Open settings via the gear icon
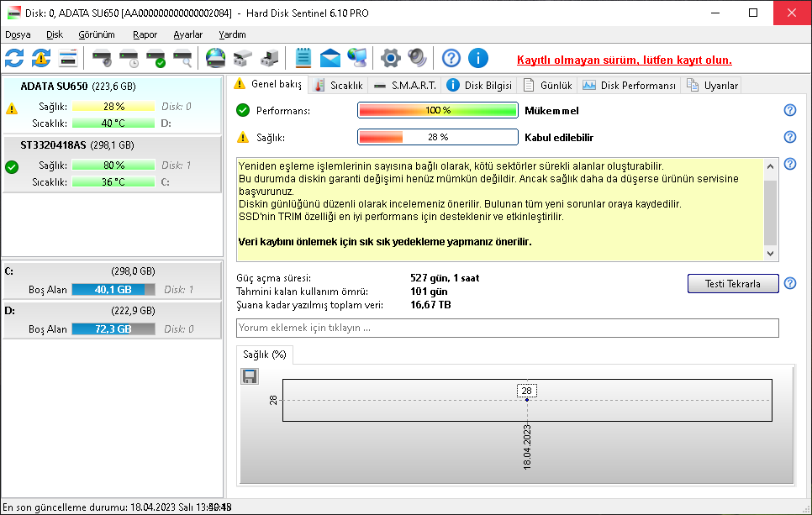This screenshot has height=515, width=812. (x=391, y=58)
